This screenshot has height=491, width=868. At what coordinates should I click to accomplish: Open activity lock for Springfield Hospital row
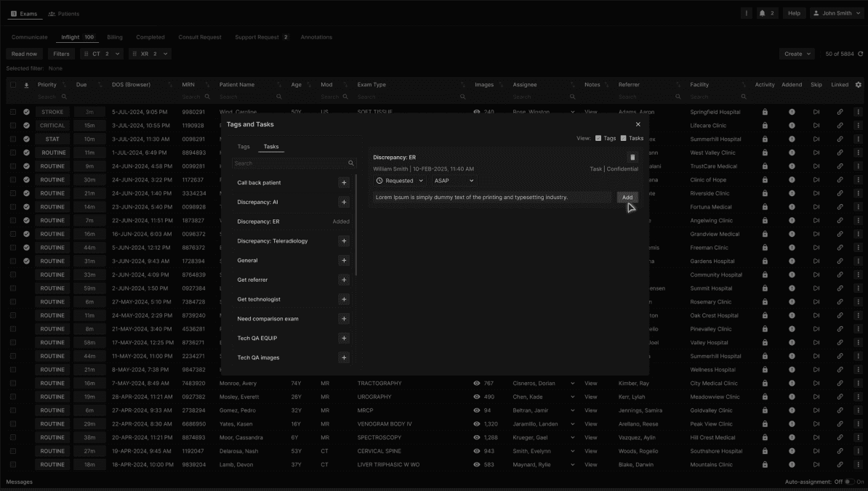[x=765, y=112]
